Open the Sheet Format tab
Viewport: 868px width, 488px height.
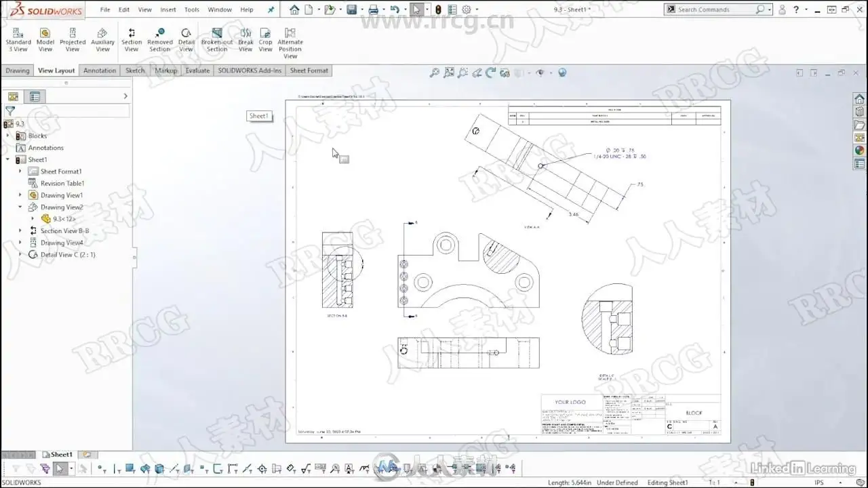click(x=309, y=70)
